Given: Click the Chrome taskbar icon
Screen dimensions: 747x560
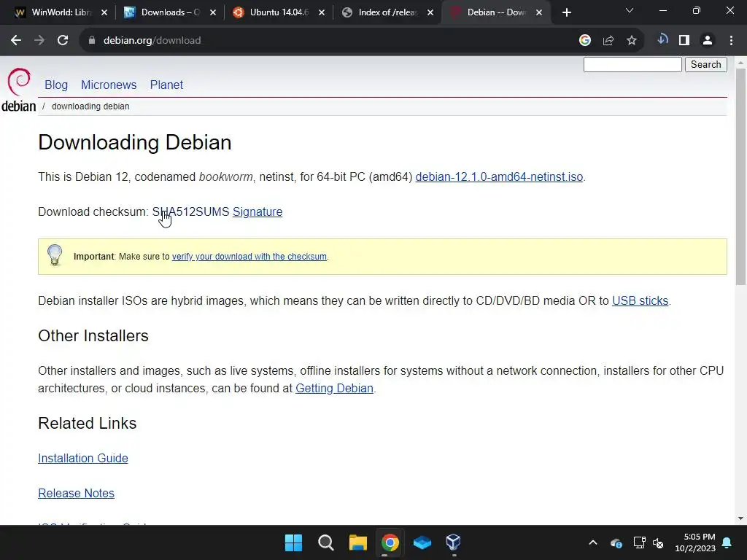Looking at the screenshot, I should 390,542.
